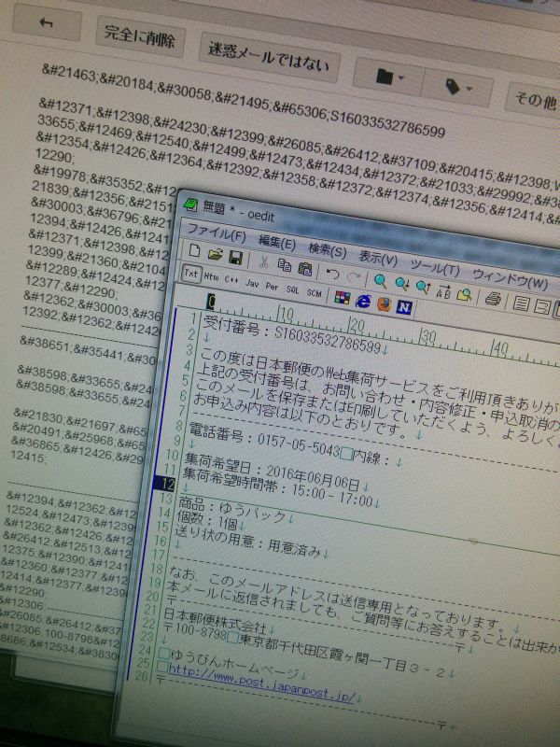Redo the edit in oedit
This screenshot has height=747, width=560.
[x=354, y=277]
